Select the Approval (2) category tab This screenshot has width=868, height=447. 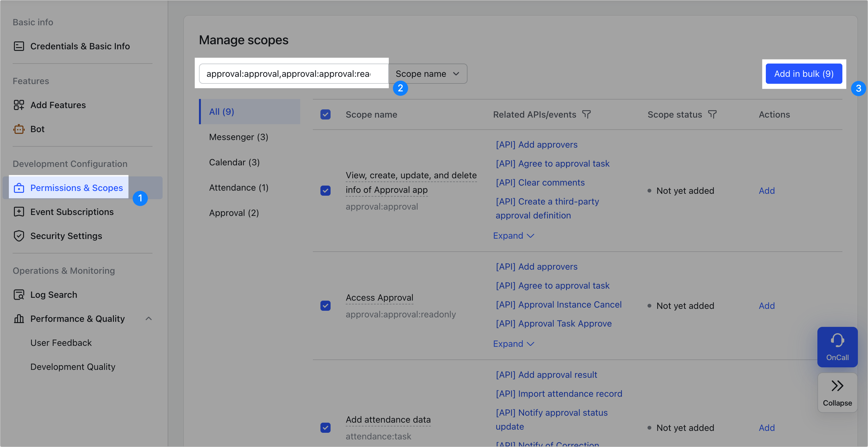[x=234, y=213]
